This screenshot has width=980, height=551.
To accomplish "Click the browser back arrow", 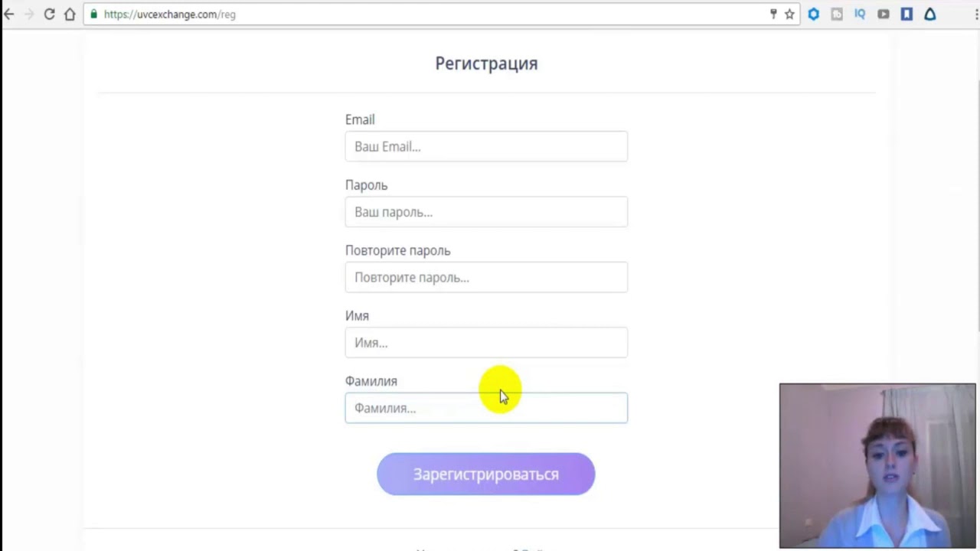I will (9, 14).
